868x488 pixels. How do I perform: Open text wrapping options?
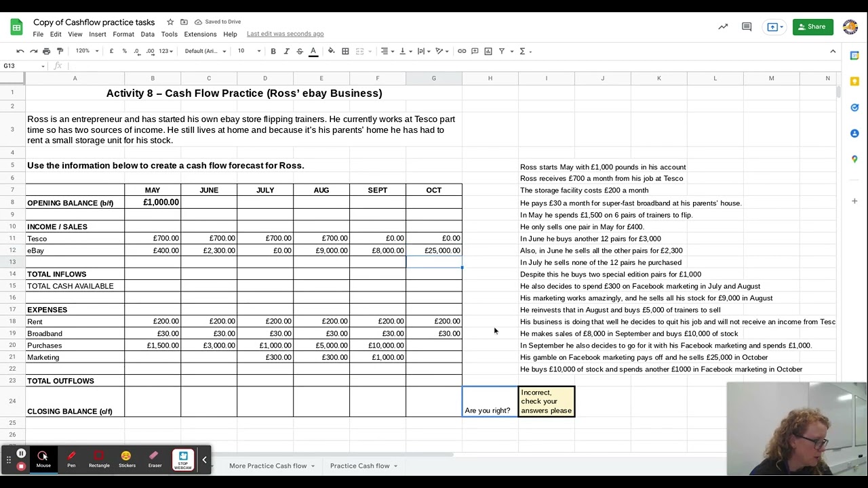(422, 51)
